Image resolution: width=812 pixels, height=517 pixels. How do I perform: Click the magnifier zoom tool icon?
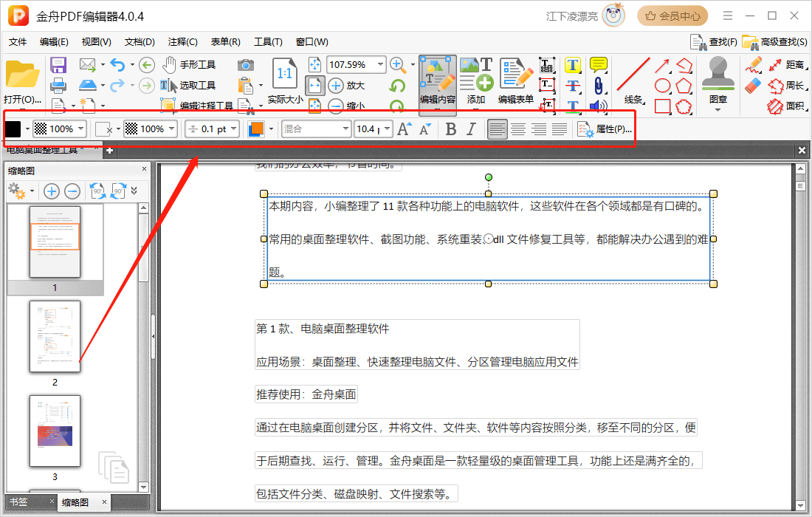[397, 65]
